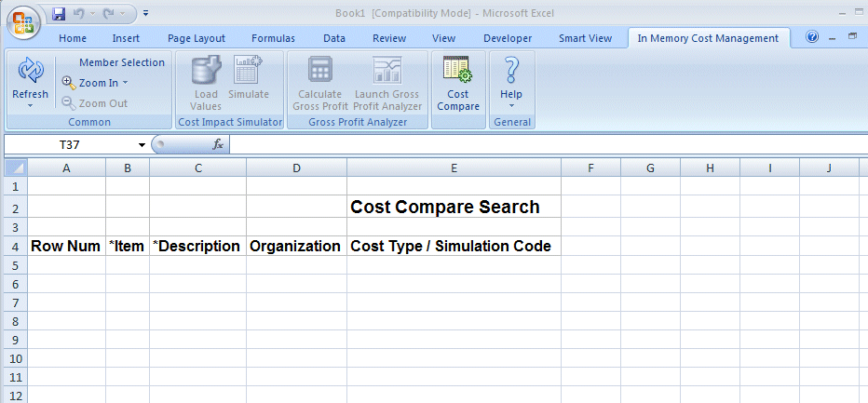This screenshot has height=403, width=868.
Task: Switch to the Home tab
Action: tap(73, 38)
